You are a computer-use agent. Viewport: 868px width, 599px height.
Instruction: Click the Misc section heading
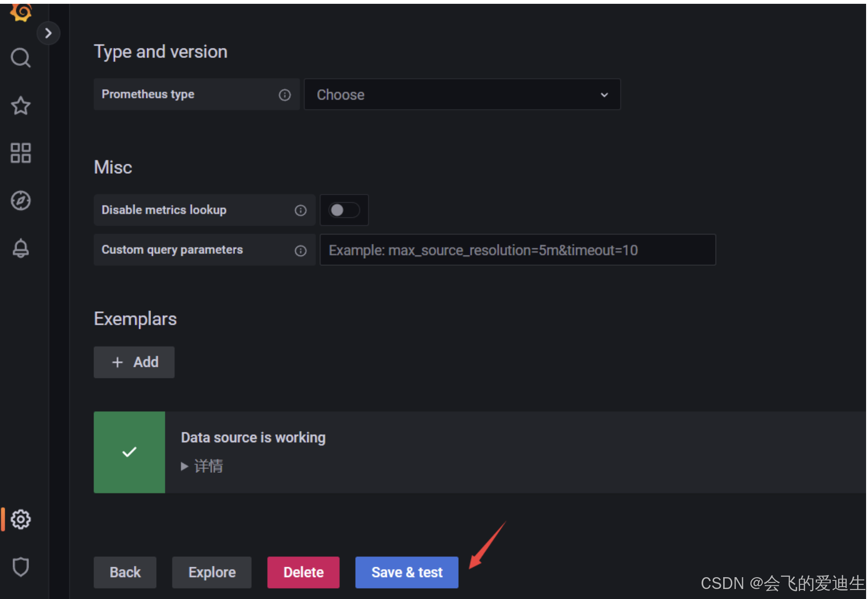(x=113, y=167)
